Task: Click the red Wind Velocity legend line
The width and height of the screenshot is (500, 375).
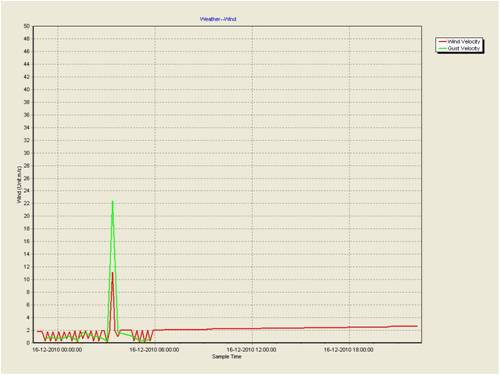Action: point(442,42)
